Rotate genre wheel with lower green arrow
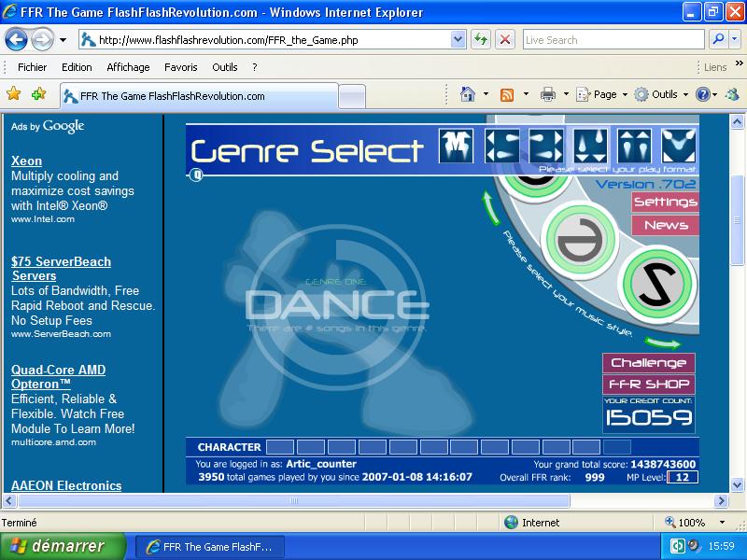747x560 pixels. click(x=663, y=343)
